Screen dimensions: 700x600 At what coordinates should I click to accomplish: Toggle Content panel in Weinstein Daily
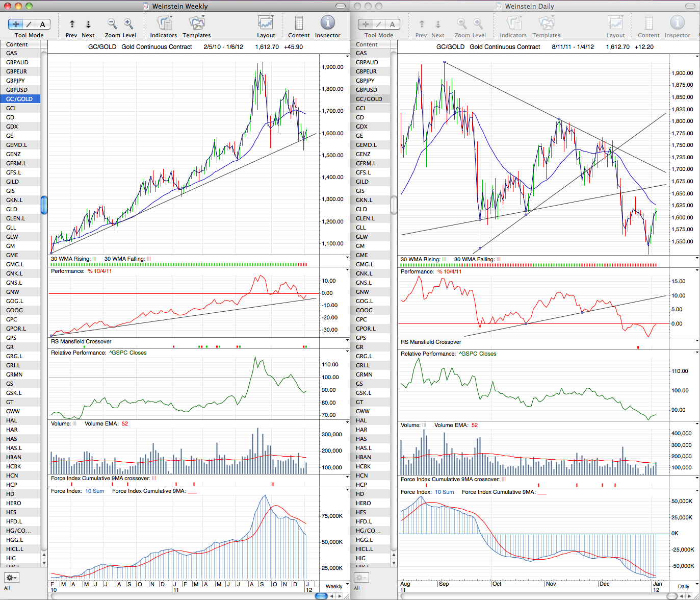click(x=649, y=23)
